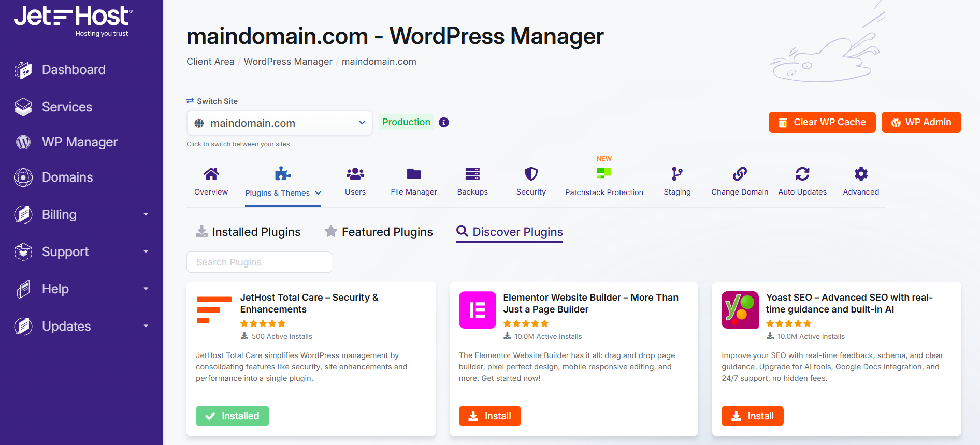Click the NEW label above Patchstack

604,159
